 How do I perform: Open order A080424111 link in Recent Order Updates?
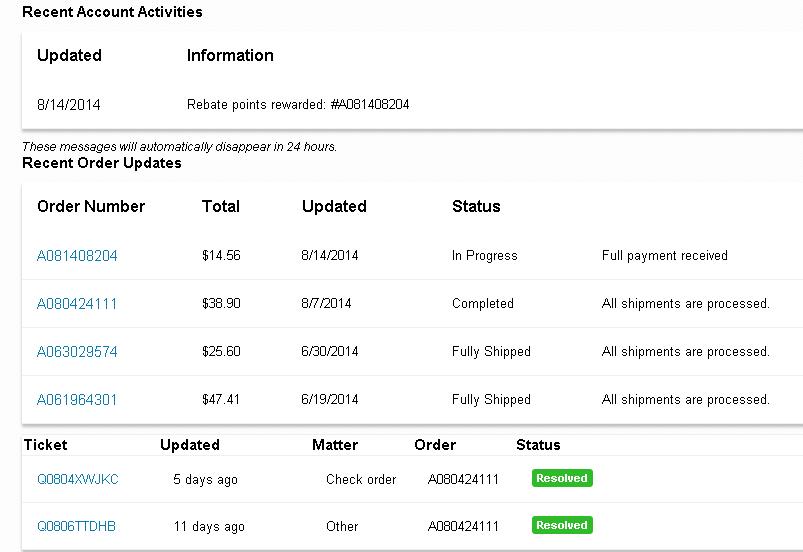[x=77, y=304]
